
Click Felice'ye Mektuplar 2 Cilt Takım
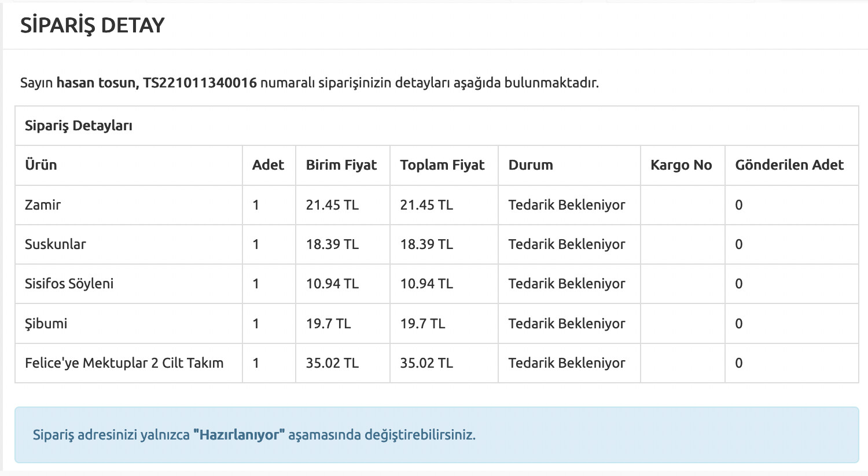(124, 363)
